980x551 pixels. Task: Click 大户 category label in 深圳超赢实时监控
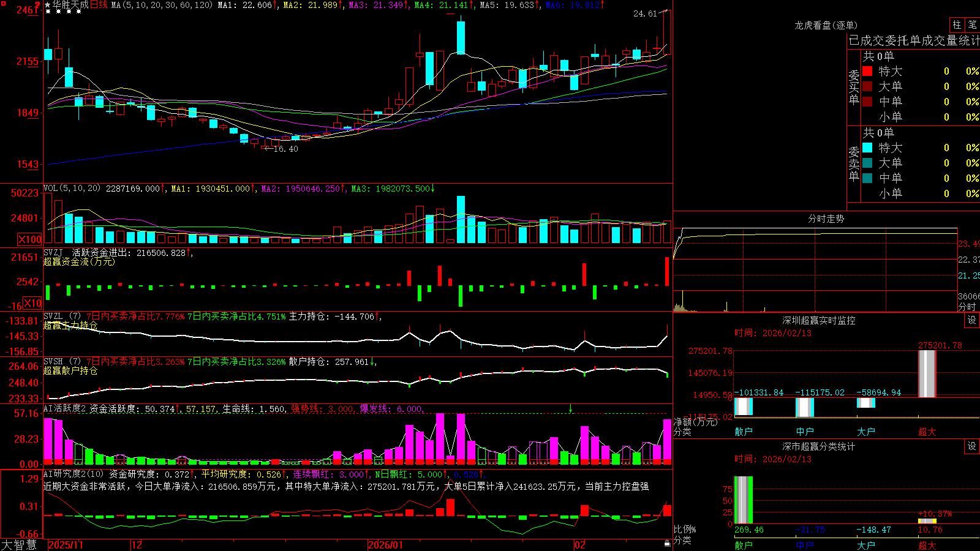point(865,432)
